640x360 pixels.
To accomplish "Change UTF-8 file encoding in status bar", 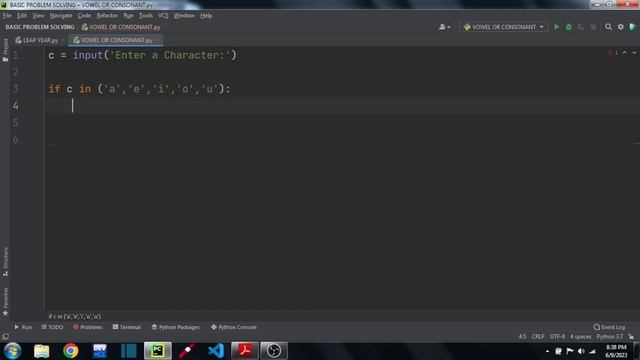I will pyautogui.click(x=557, y=337).
